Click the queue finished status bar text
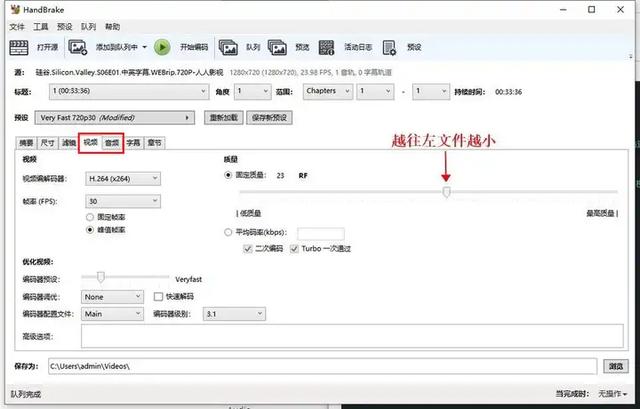The image size is (640, 409). coord(25,394)
